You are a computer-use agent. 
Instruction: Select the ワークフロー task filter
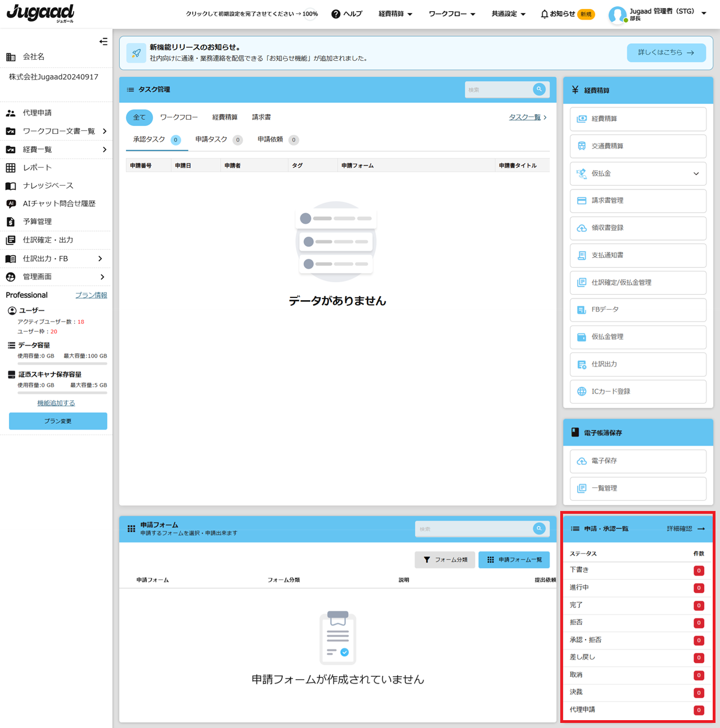(179, 117)
